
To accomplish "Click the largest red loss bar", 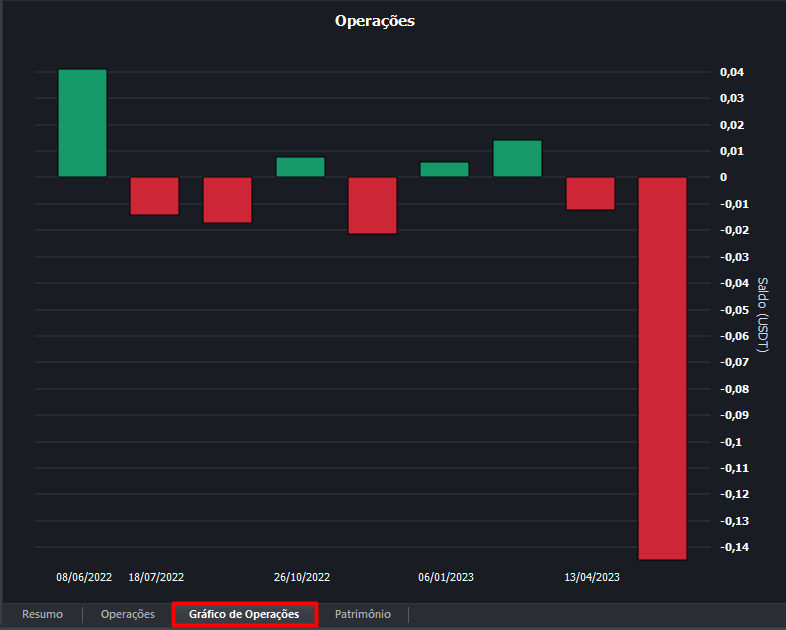I will 663,368.
